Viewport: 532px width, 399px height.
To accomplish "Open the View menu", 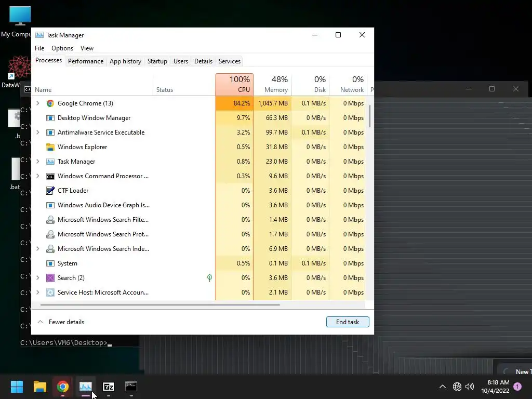I will (87, 48).
